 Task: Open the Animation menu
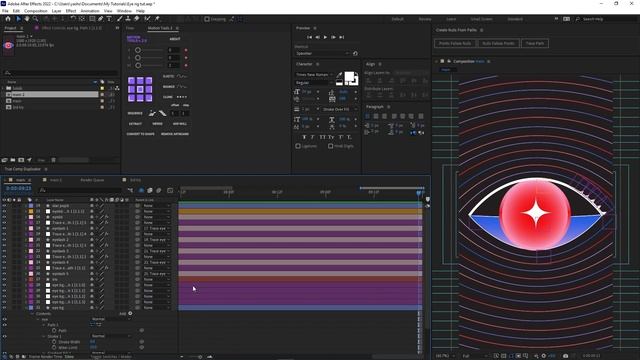point(90,11)
